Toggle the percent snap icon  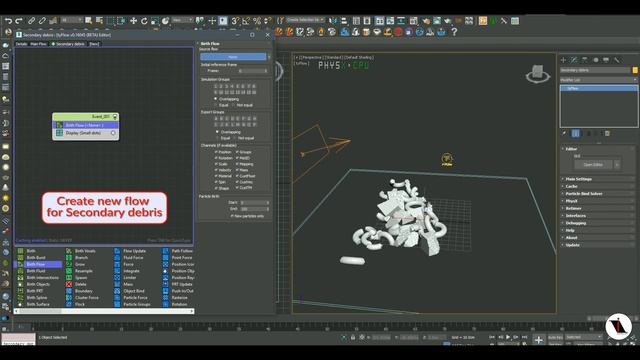(257, 21)
